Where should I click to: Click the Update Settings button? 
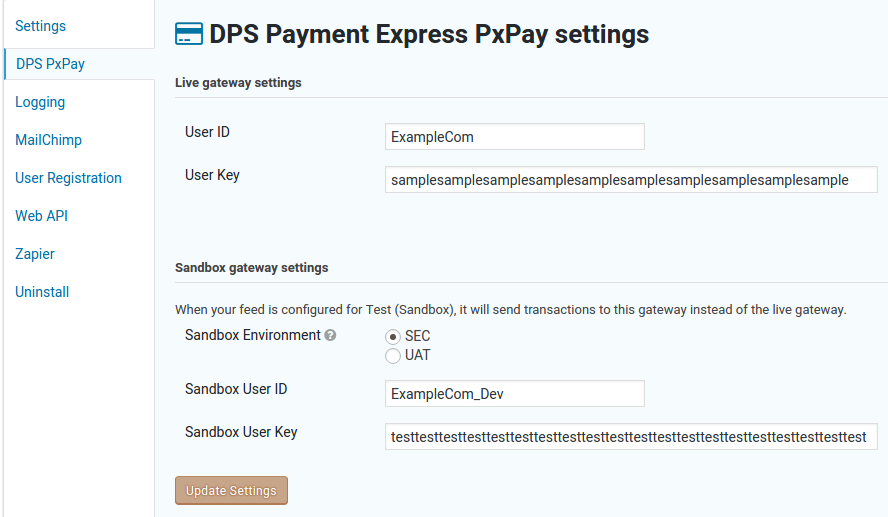(231, 490)
